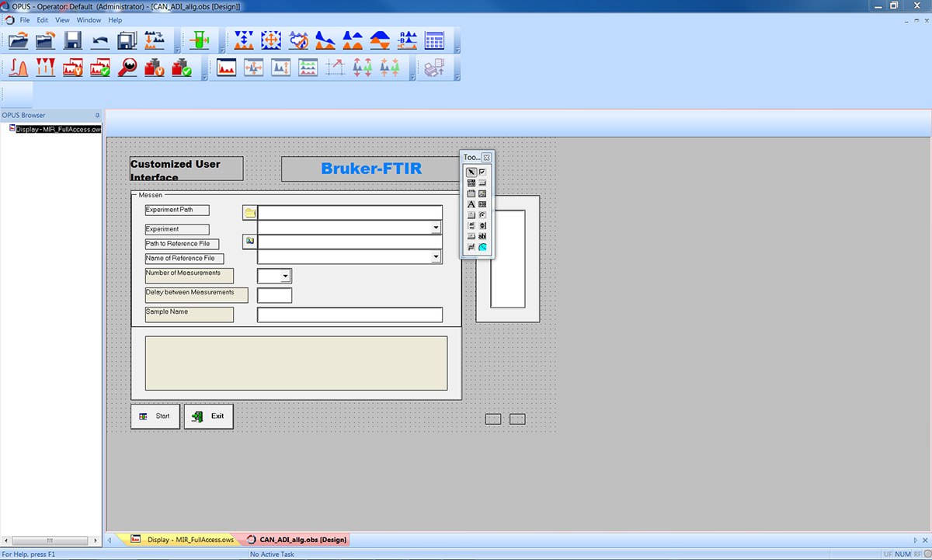Expand options after the printer toolbar icon

[x=457, y=68]
